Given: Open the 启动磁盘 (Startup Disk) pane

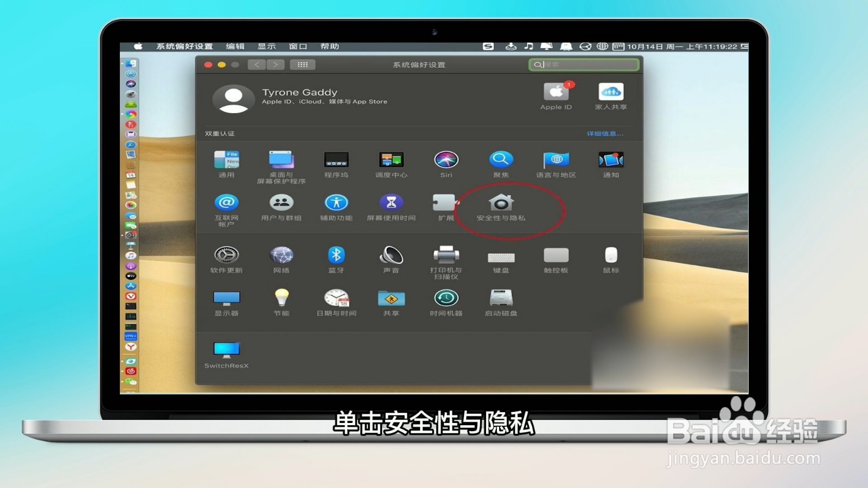Looking at the screenshot, I should coord(501,300).
